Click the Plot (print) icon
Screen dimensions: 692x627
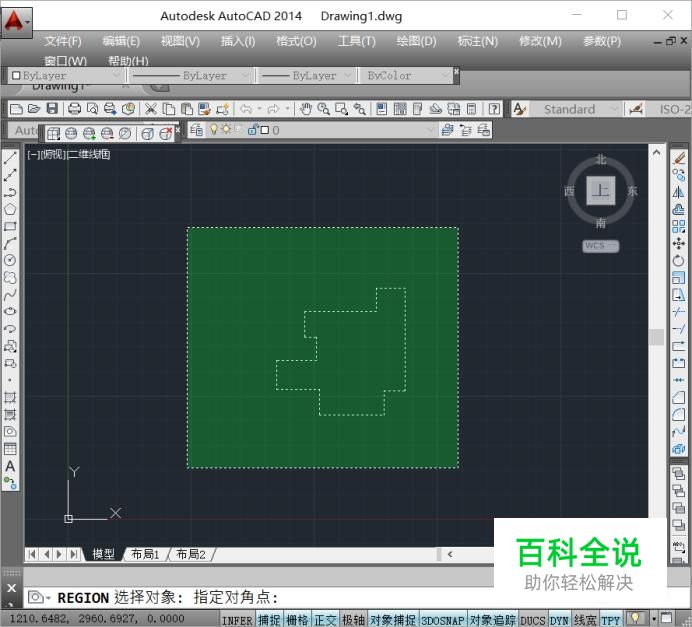tap(74, 109)
